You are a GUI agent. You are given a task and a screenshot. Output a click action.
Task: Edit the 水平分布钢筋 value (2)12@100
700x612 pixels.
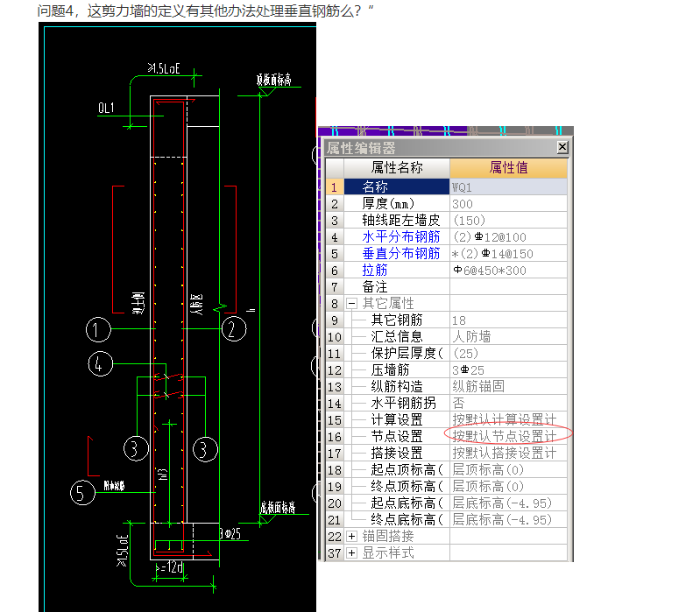click(x=508, y=237)
